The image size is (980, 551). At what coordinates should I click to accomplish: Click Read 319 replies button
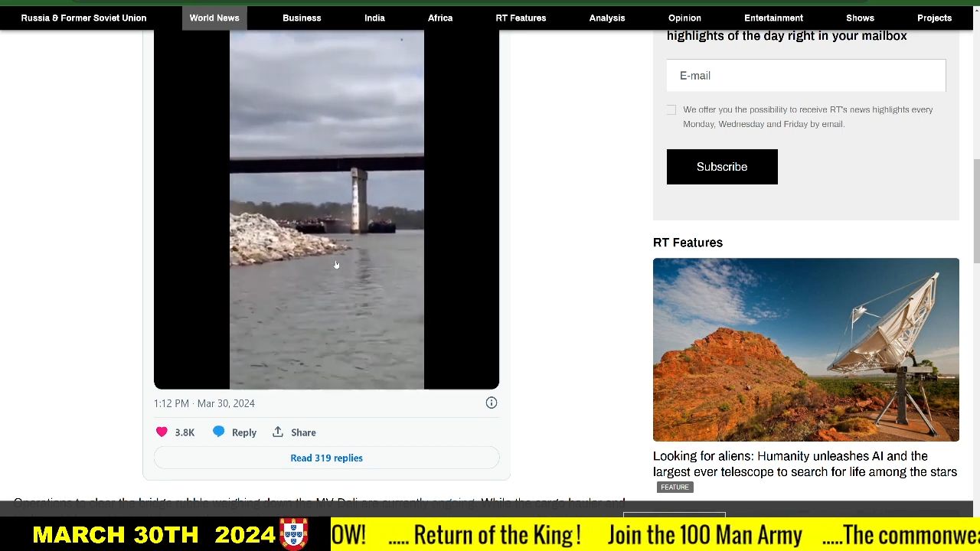click(326, 458)
